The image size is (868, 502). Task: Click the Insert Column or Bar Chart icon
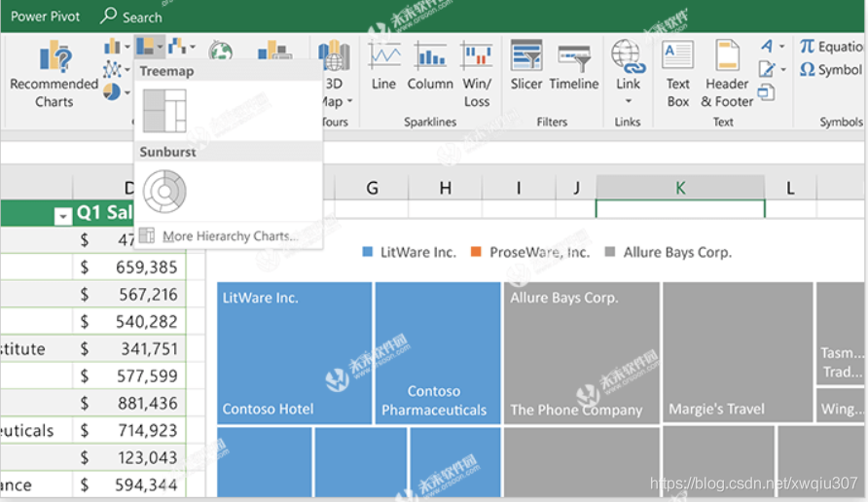(x=112, y=47)
